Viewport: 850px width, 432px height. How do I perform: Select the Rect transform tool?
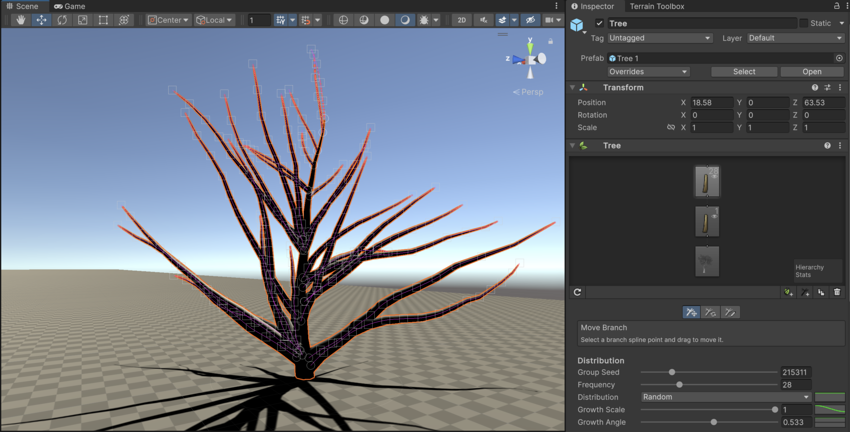103,20
